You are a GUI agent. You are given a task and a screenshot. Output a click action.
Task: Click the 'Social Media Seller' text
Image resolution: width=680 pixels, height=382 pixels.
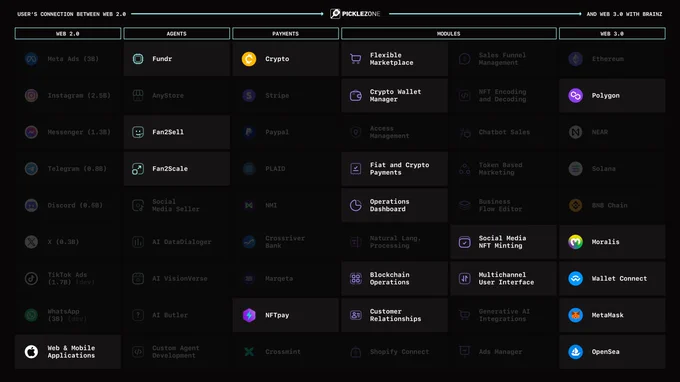point(176,205)
